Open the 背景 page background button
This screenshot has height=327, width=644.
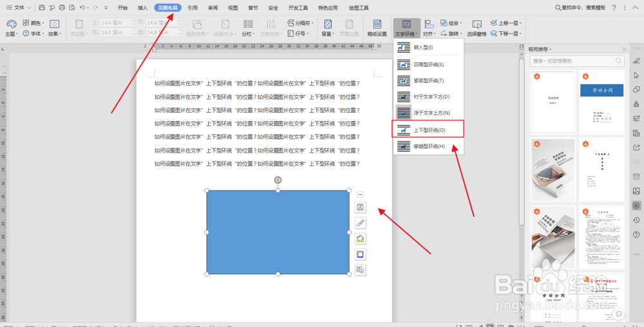click(328, 28)
